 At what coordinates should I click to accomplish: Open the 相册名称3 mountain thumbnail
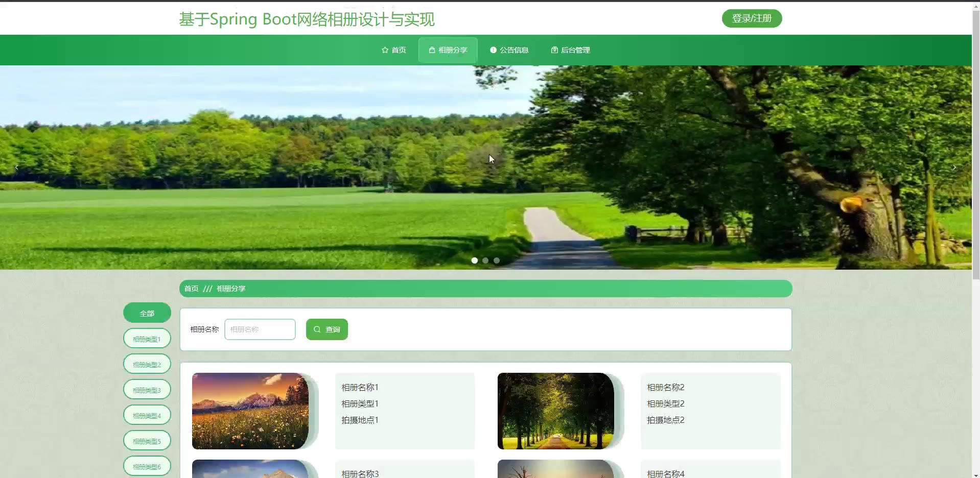250,469
